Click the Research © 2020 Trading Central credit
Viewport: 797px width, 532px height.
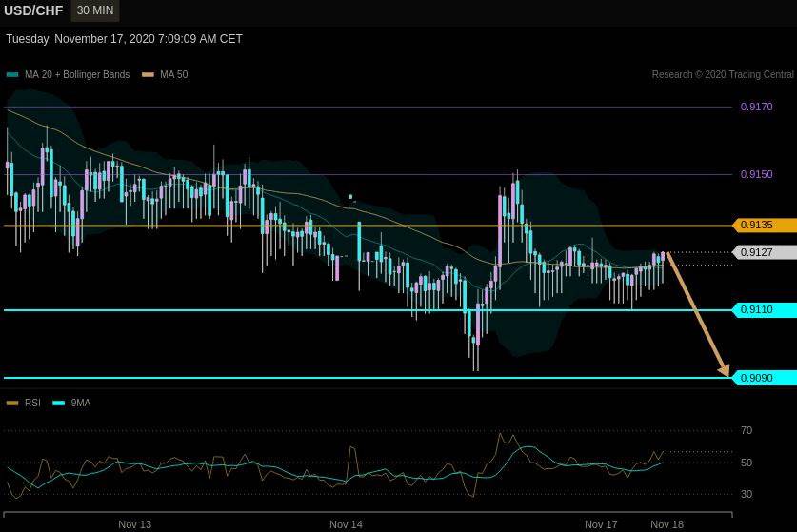point(723,74)
